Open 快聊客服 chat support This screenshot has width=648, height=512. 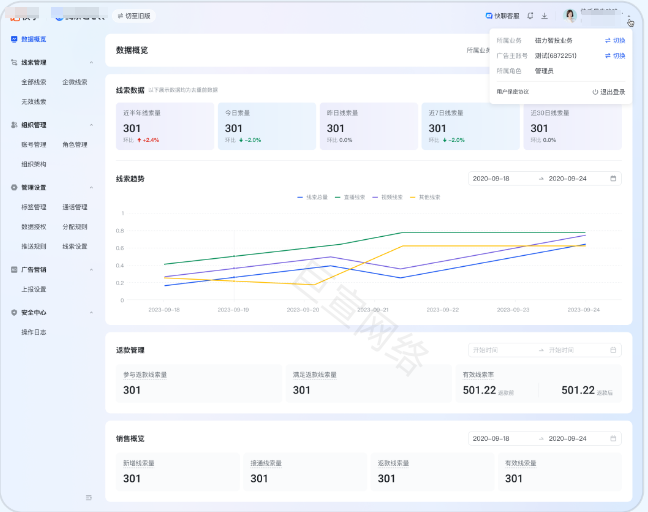(503, 16)
